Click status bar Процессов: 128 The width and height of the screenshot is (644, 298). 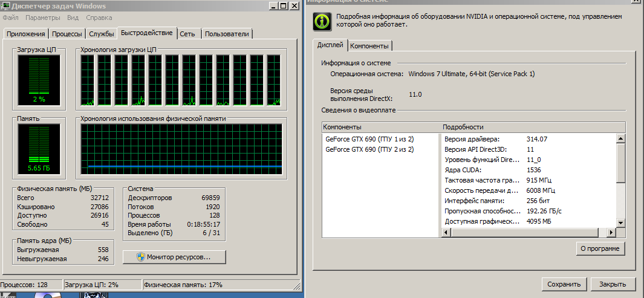pyautogui.click(x=31, y=285)
